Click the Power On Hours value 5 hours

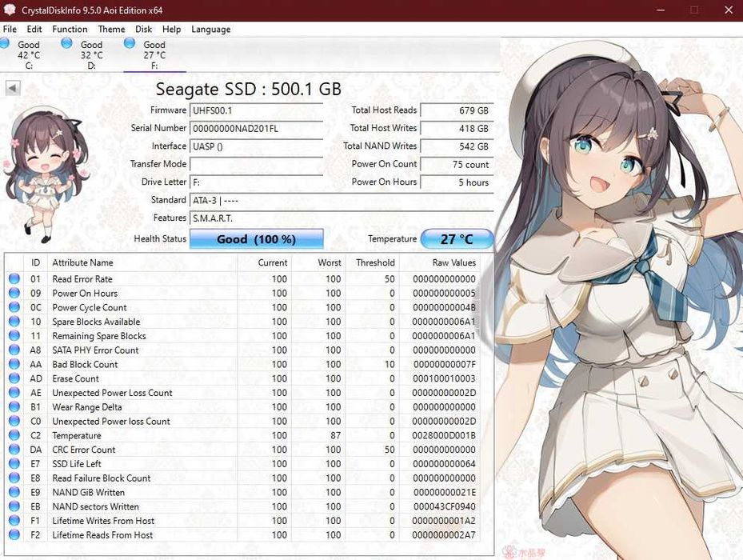coord(457,182)
